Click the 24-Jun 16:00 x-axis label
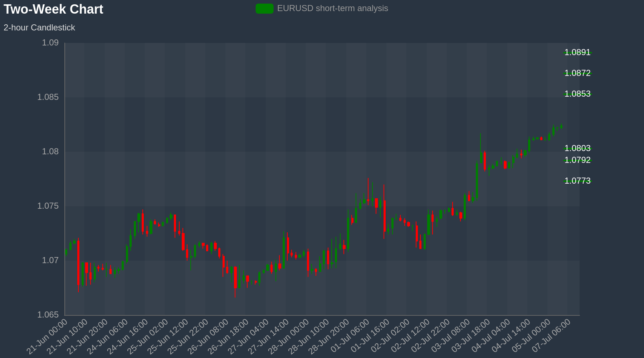 coord(128,337)
